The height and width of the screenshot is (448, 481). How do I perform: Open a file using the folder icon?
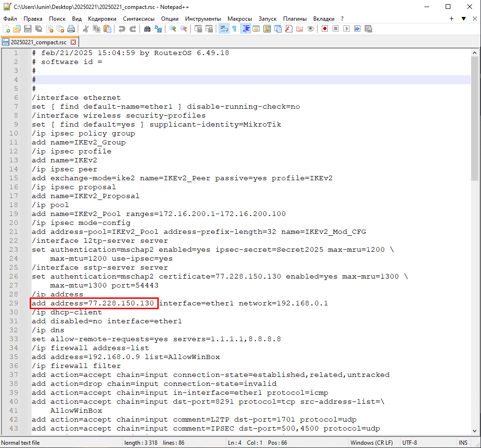[17, 29]
